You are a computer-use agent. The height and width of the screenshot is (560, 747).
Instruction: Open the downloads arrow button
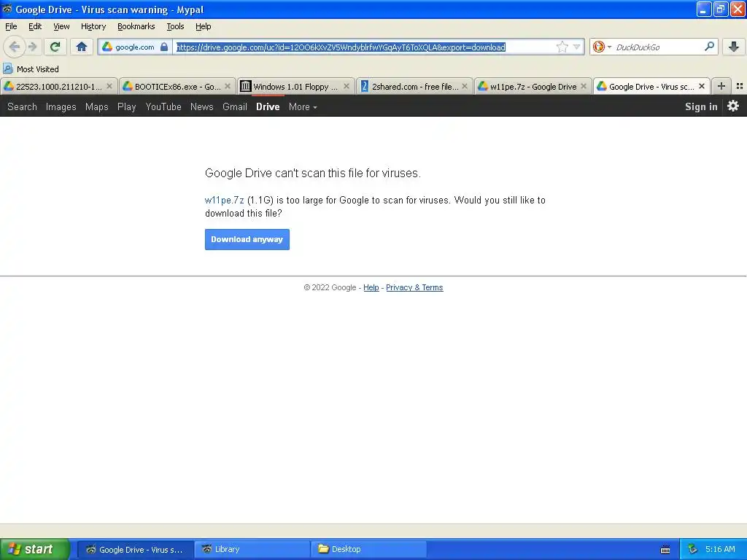click(734, 47)
